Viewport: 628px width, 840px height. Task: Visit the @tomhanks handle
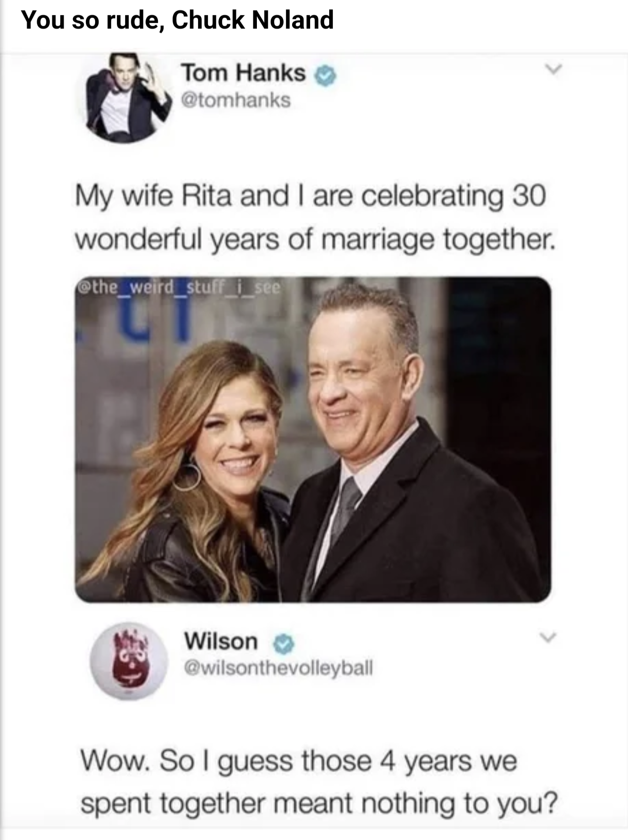236,100
